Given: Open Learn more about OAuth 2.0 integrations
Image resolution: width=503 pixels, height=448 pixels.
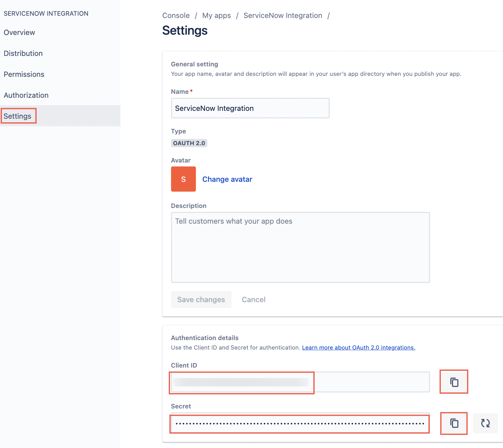Looking at the screenshot, I should [359, 348].
